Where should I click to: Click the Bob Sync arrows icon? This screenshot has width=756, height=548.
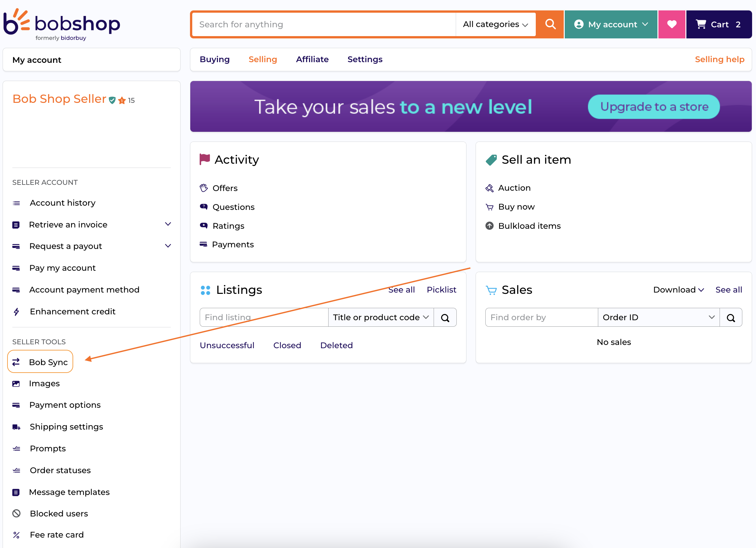[16, 362]
